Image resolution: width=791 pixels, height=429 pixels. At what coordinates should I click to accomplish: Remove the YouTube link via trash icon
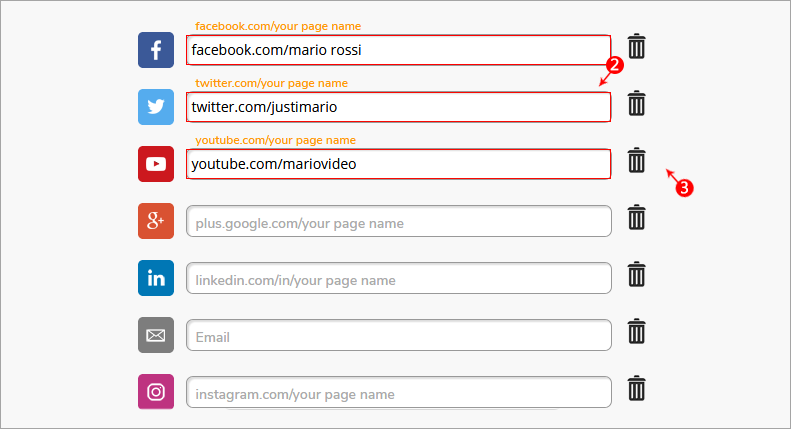637,160
